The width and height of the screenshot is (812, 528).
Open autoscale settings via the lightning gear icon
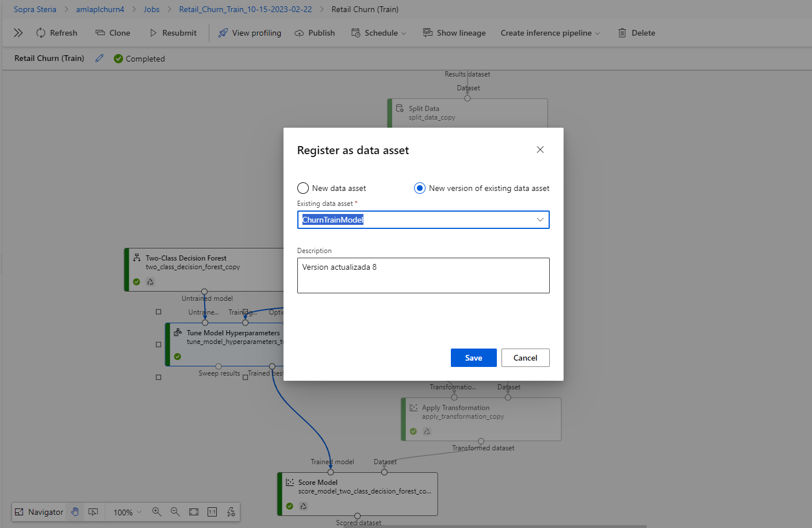(231, 512)
